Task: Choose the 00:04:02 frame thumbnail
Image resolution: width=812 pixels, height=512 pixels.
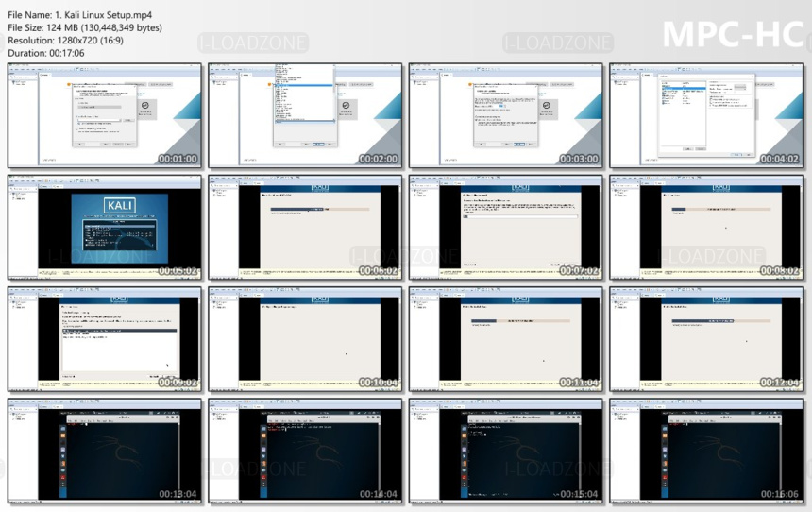Action: coord(706,115)
